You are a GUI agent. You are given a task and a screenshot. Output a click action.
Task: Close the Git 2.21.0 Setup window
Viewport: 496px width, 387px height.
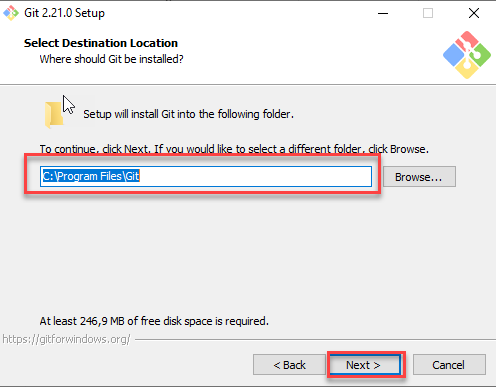pos(474,13)
